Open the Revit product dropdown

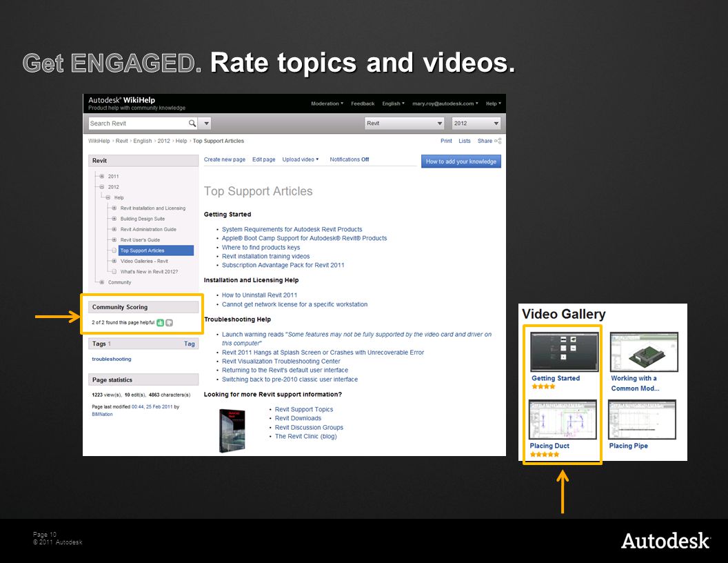click(x=405, y=123)
